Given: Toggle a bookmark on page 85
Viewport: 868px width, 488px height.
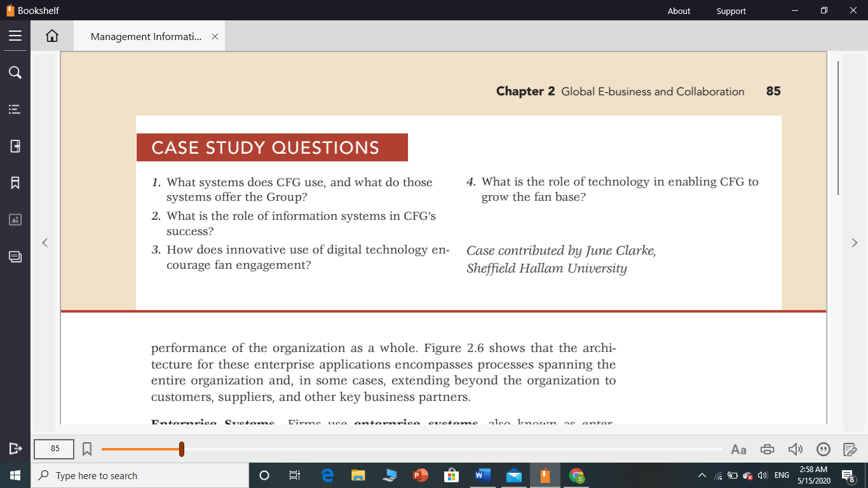Looking at the screenshot, I should point(87,449).
